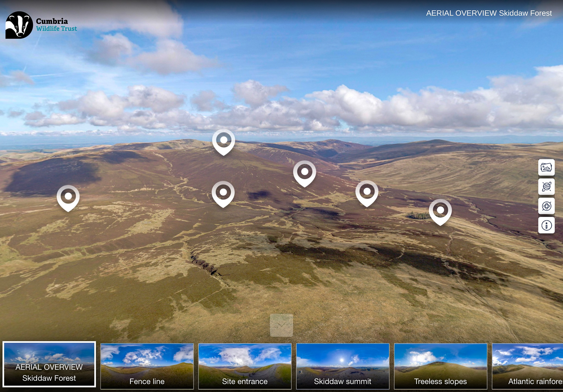Click the AERIAL OVERVIEW Skiddaw Forest title text
The width and height of the screenshot is (563, 392).
[x=489, y=13]
